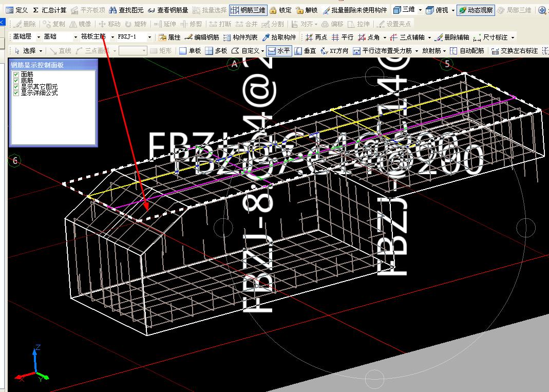Click 批量删除未使用构件 button

[355, 10]
